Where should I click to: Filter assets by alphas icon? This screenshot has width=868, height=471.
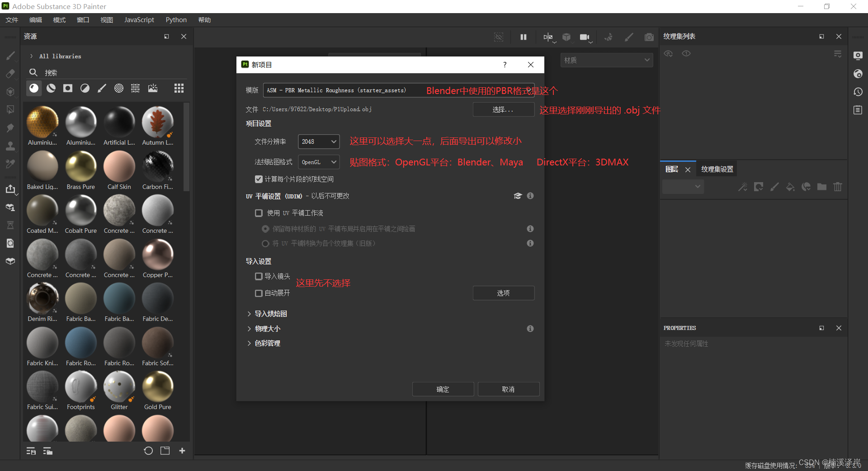click(x=119, y=88)
